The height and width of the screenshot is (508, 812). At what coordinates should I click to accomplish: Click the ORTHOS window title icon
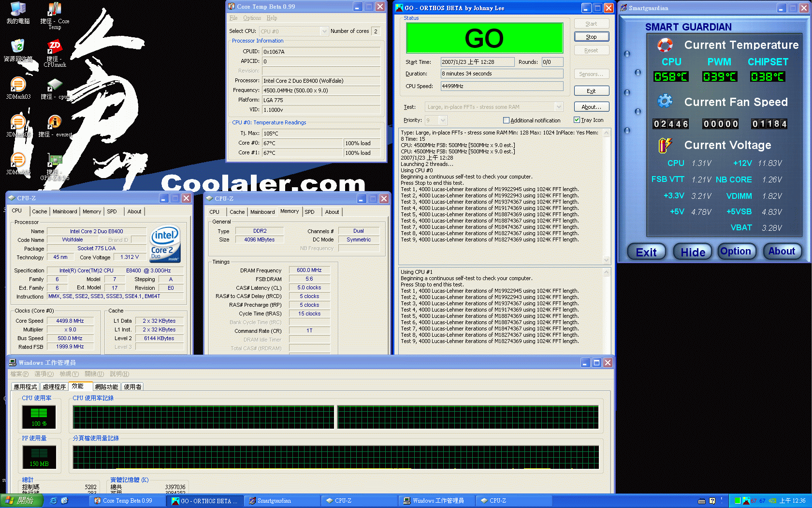[x=399, y=8]
